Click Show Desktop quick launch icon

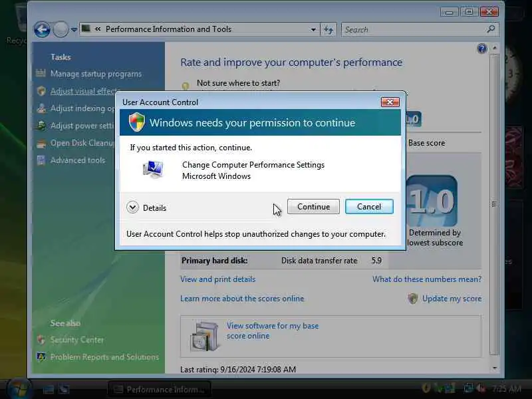(48, 390)
